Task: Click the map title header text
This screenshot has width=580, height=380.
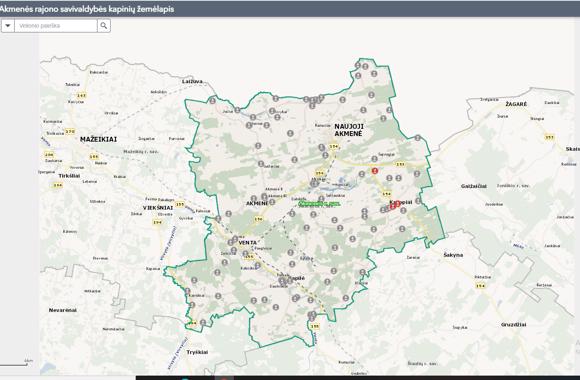Action: tap(87, 9)
